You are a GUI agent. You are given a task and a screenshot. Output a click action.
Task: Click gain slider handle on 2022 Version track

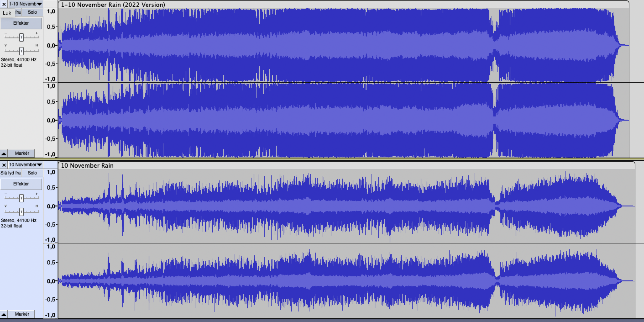[x=21, y=37]
